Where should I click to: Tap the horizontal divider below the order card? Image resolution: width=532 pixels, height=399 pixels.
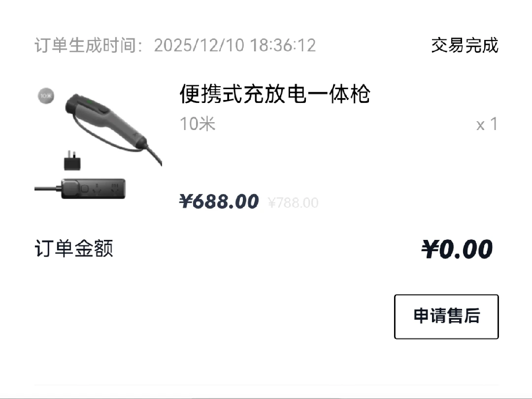[x=266, y=385]
